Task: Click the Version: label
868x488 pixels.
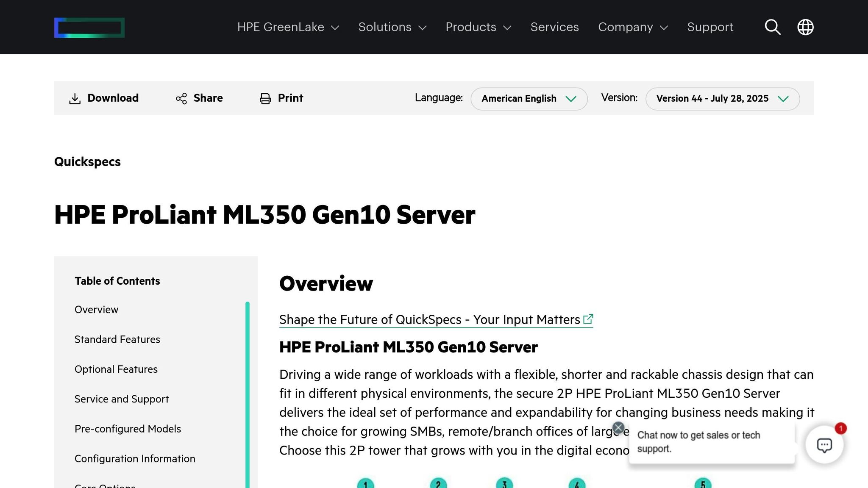Action: coord(619,98)
